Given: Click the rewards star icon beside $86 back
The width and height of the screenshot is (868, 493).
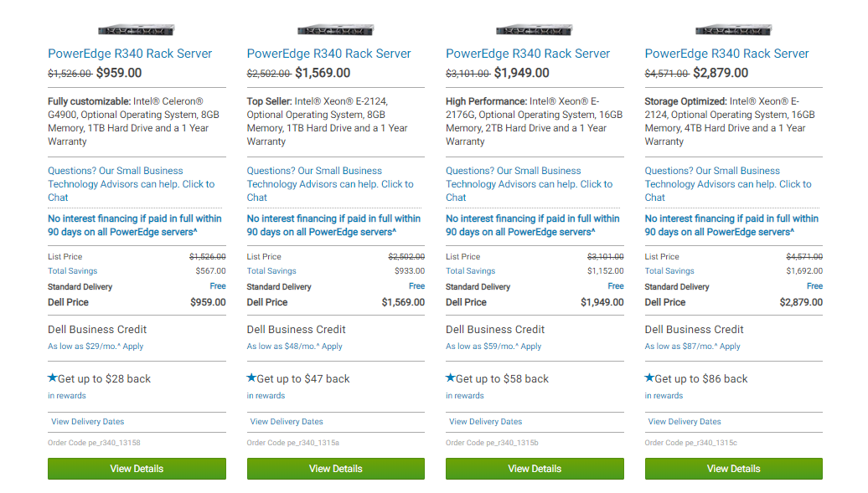Looking at the screenshot, I should point(649,378).
